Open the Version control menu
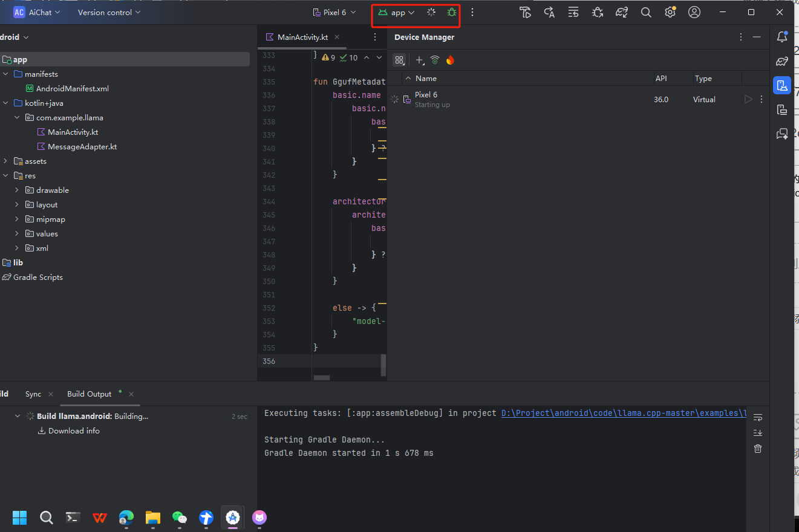 (109, 12)
